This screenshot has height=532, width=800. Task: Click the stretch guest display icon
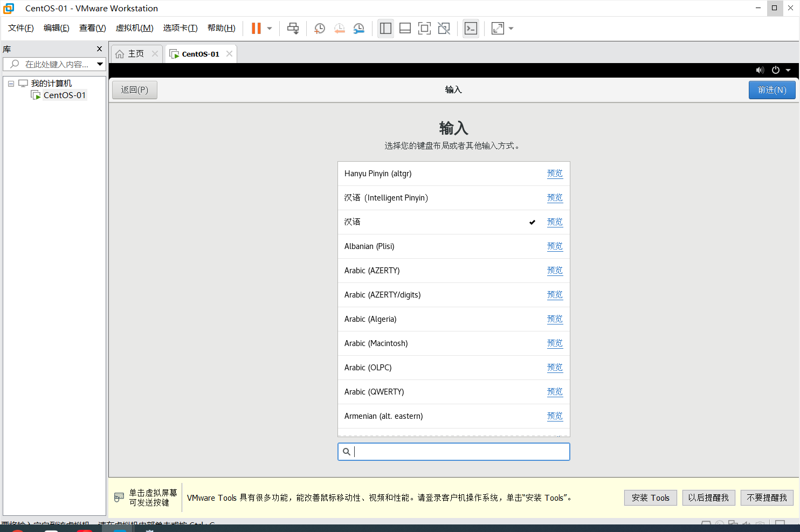498,29
